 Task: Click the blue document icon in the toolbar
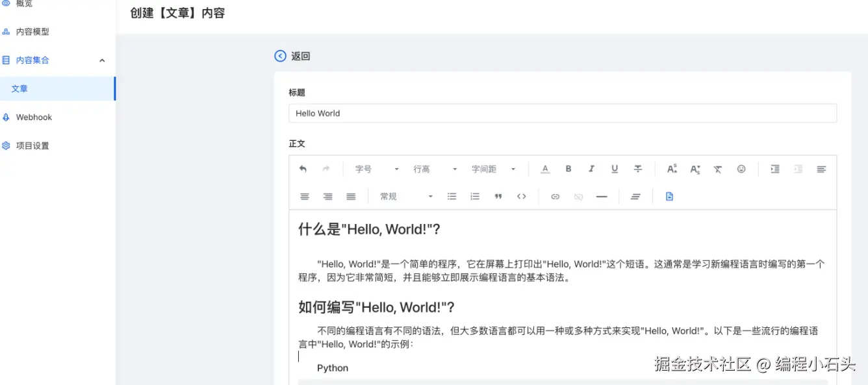pos(669,196)
